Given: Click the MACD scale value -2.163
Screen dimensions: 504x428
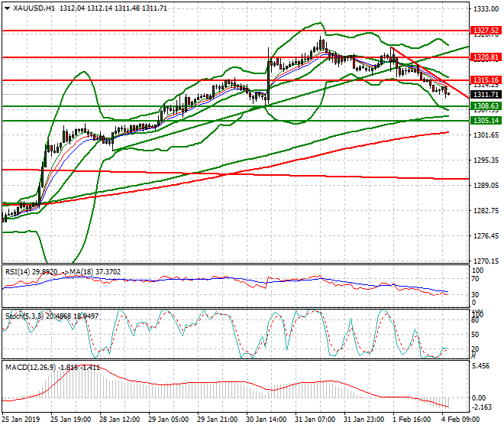Looking at the screenshot, I should [481, 407].
